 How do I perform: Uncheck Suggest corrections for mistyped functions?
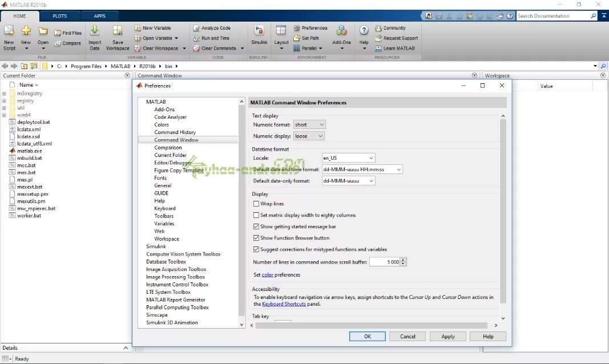coord(256,249)
